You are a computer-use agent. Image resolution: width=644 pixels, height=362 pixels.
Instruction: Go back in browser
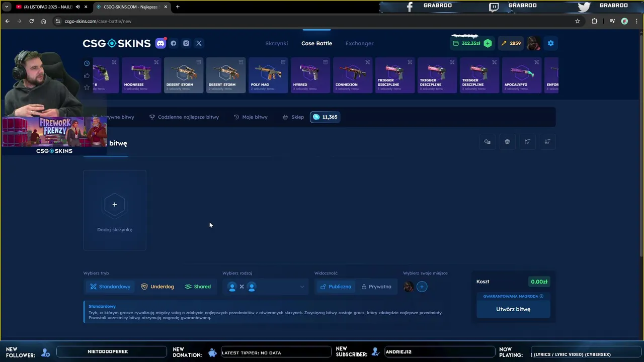click(x=7, y=21)
